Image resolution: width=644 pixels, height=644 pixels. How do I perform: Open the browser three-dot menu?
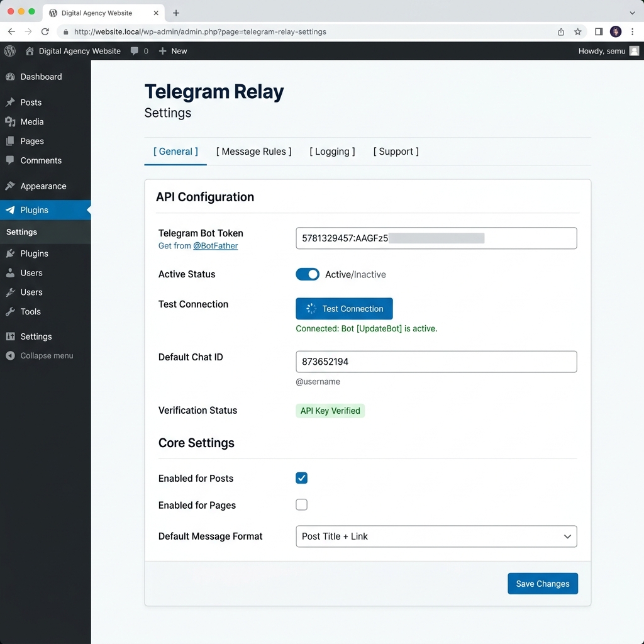pos(633,31)
